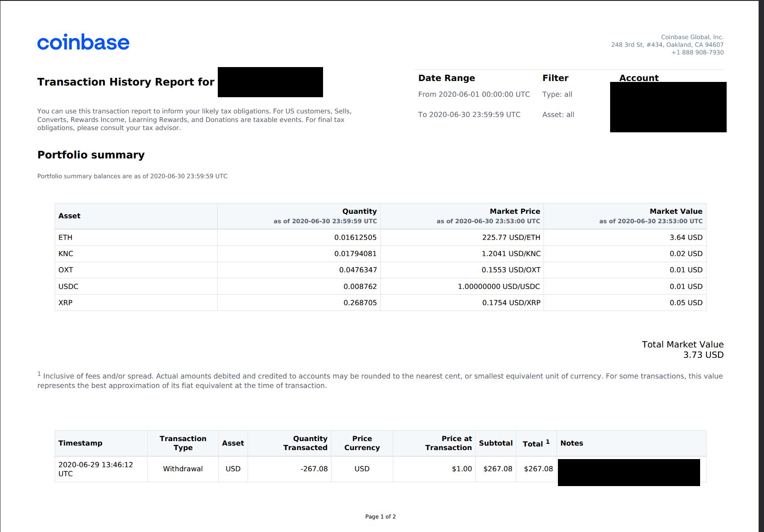Click the 0.1754 USD/XRP market price
Viewport: 764px width, 532px height.
[x=512, y=303]
